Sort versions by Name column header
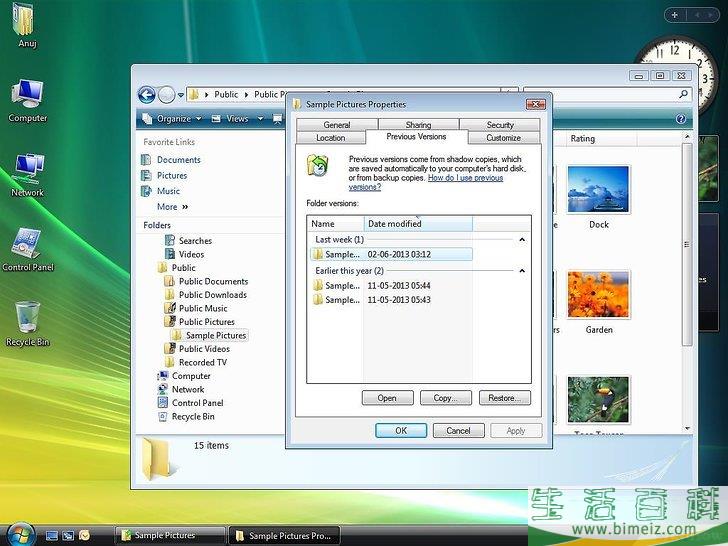Image resolution: width=728 pixels, height=546 pixels. (336, 224)
